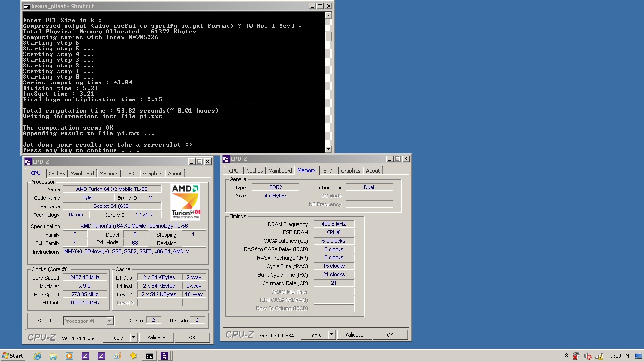Open Graphics tab in the Memory window
Viewport: 644px width, 362px height.
pos(351,171)
